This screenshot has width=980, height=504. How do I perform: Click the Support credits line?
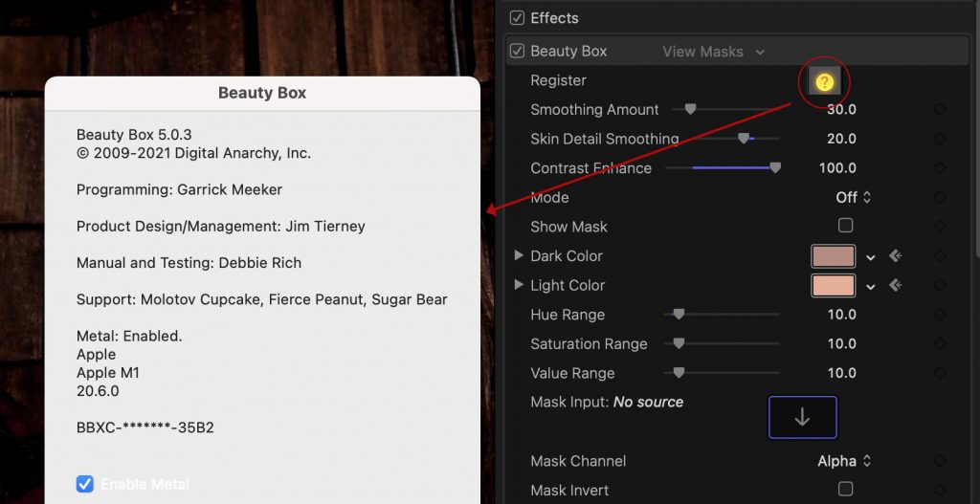262,299
